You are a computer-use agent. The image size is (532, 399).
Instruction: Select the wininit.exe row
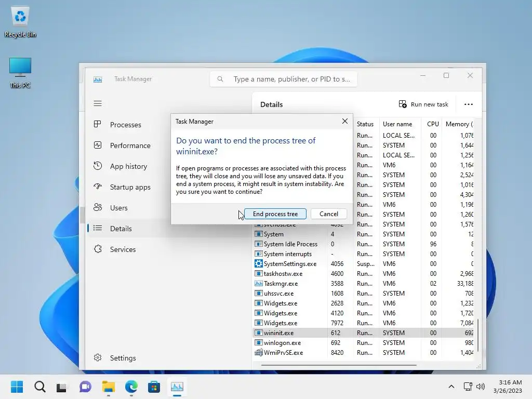click(x=364, y=333)
